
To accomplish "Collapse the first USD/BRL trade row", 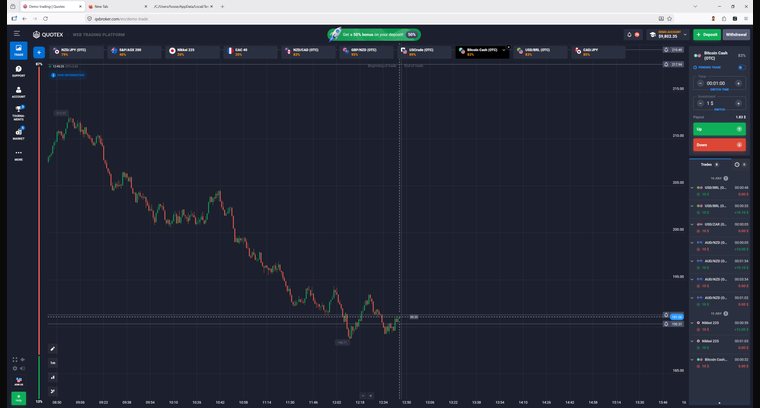I will (692, 188).
